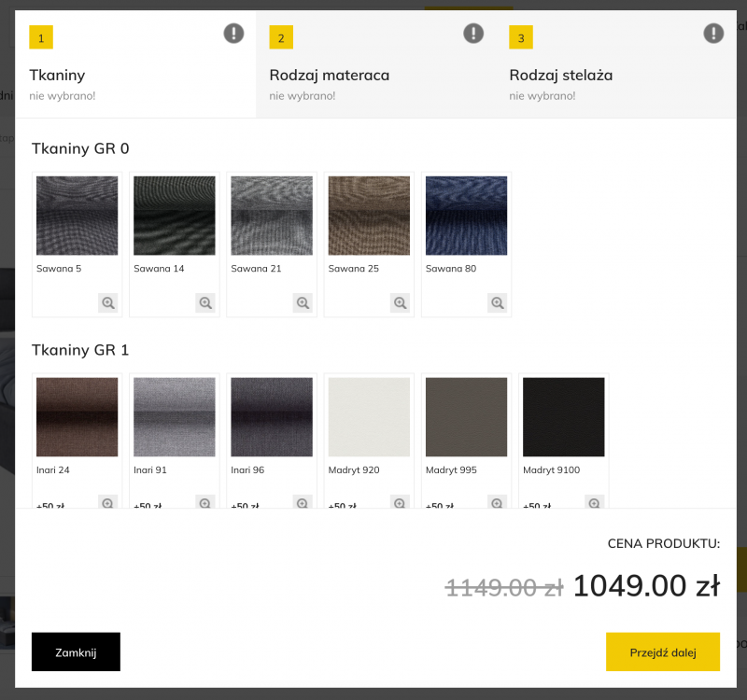Open magnifier for the Sawana 14 fabric

205,302
